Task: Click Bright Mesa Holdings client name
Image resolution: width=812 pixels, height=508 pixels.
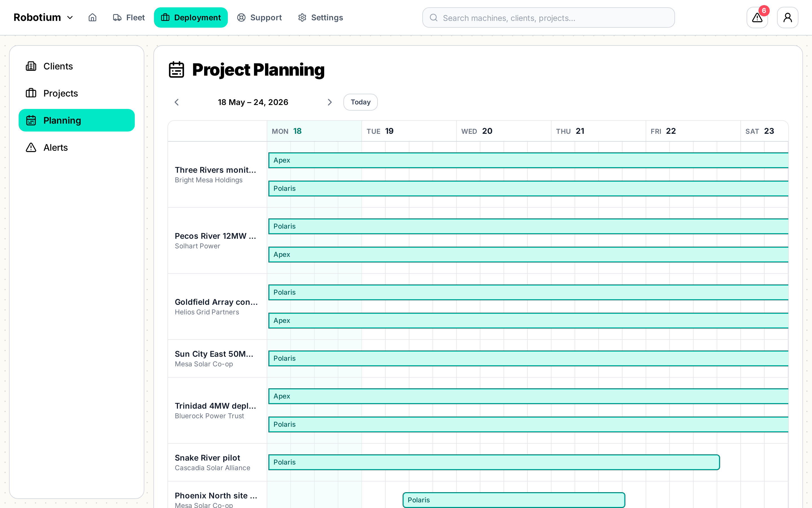Action: (x=208, y=180)
